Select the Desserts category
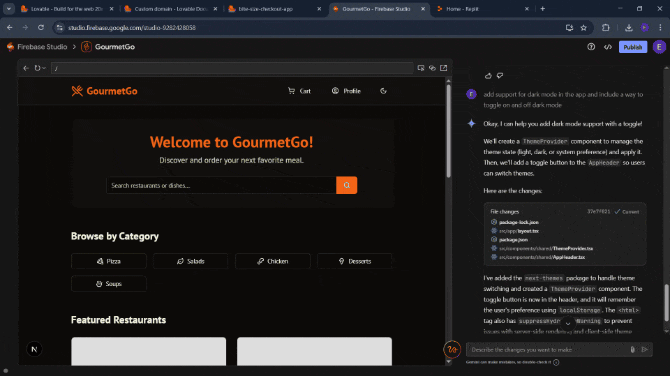This screenshot has width=670, height=376. pyautogui.click(x=355, y=261)
